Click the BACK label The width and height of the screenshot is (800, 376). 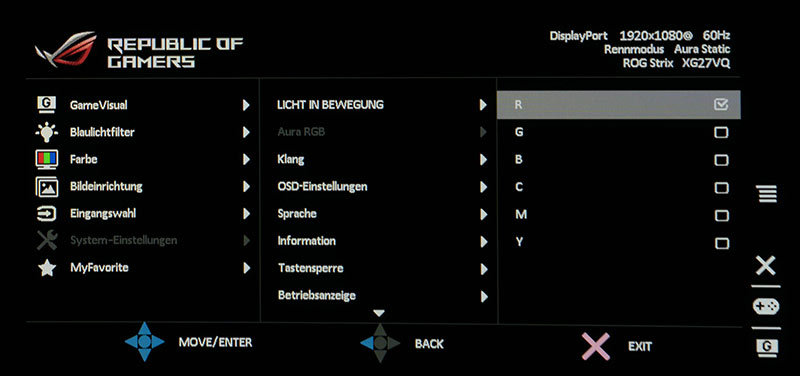coord(429,344)
